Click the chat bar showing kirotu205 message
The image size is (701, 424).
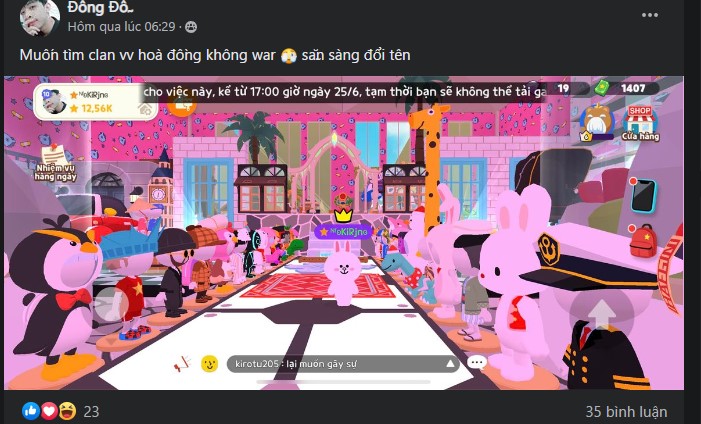pyautogui.click(x=343, y=364)
